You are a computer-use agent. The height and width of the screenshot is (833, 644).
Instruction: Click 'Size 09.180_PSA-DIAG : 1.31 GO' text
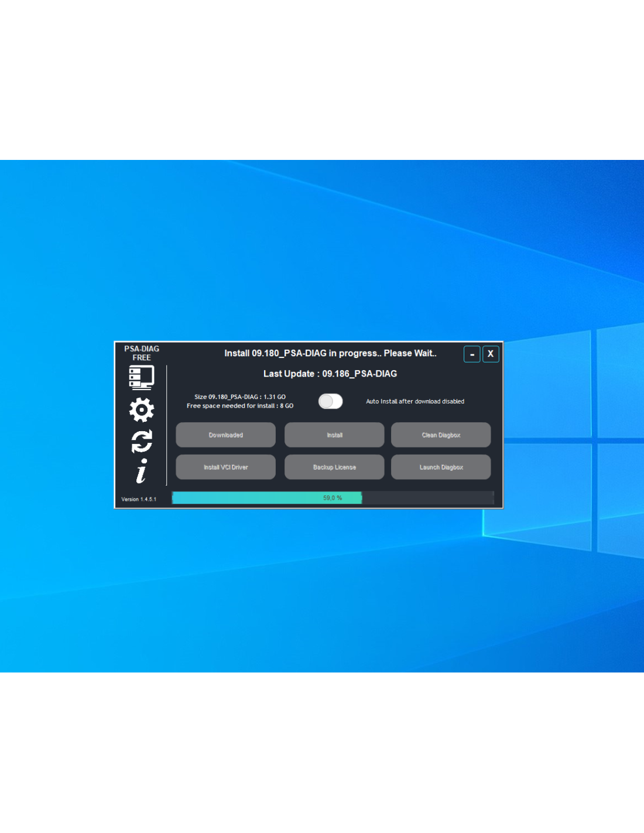coord(240,397)
